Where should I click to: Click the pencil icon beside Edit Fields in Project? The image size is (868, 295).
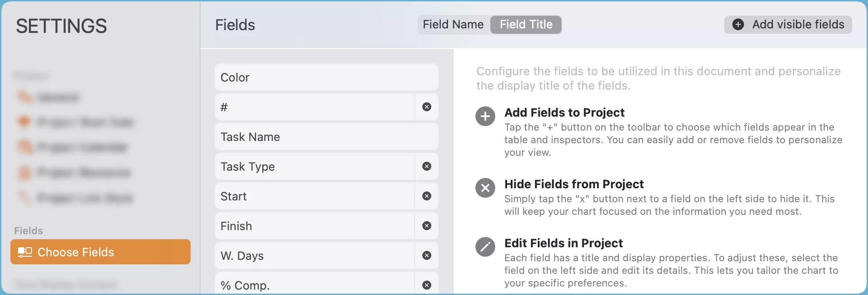pos(485,247)
